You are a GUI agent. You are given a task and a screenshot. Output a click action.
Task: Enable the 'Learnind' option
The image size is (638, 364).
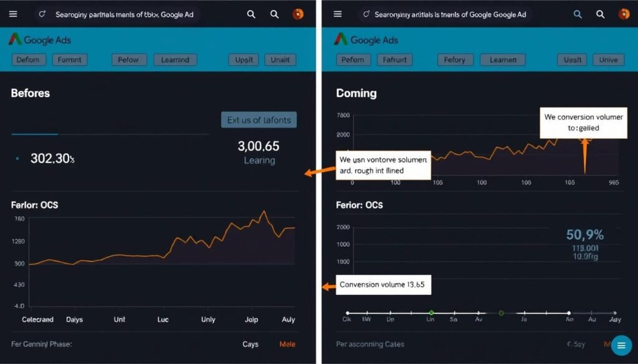click(174, 60)
